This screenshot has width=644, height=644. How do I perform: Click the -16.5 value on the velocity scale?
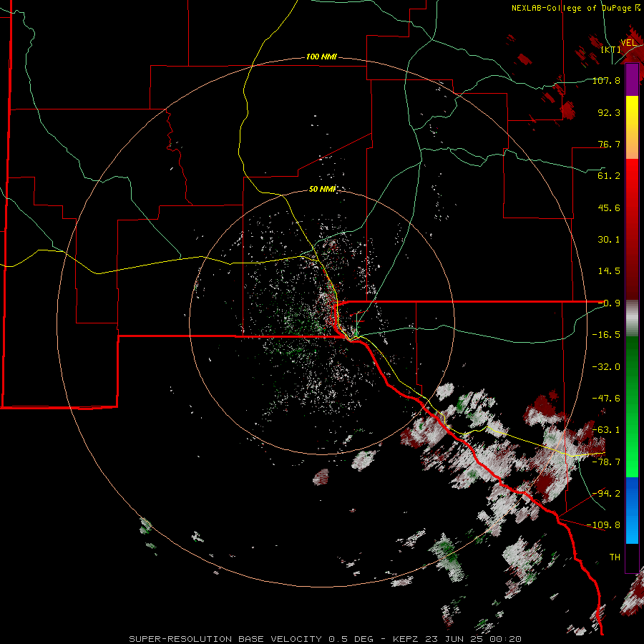(606, 335)
